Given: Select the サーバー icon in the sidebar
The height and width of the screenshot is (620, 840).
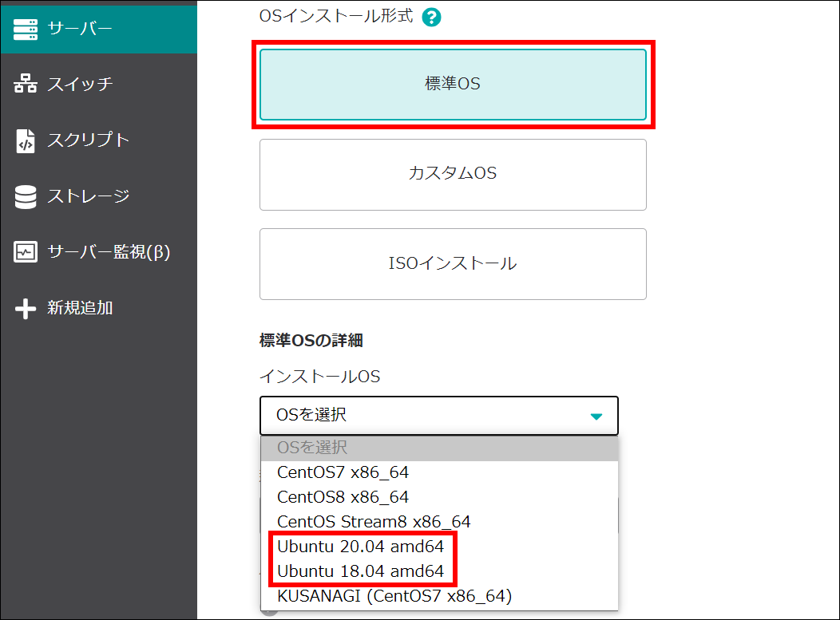Looking at the screenshot, I should pyautogui.click(x=25, y=26).
